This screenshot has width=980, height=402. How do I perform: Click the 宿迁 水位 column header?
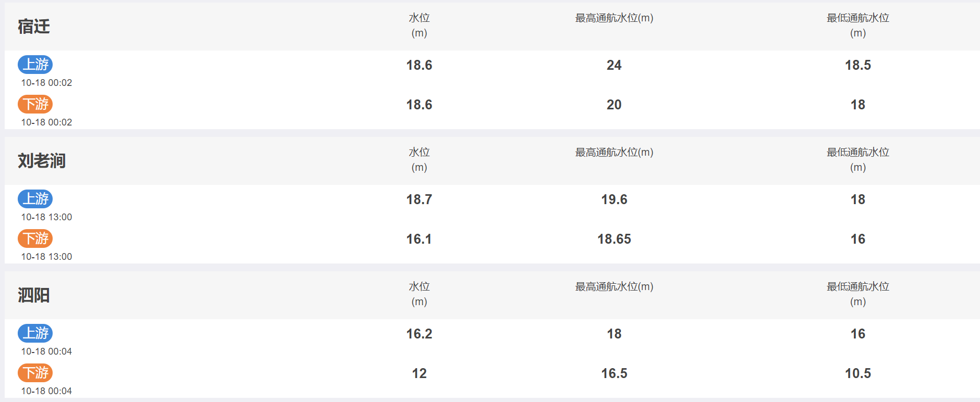(x=419, y=26)
